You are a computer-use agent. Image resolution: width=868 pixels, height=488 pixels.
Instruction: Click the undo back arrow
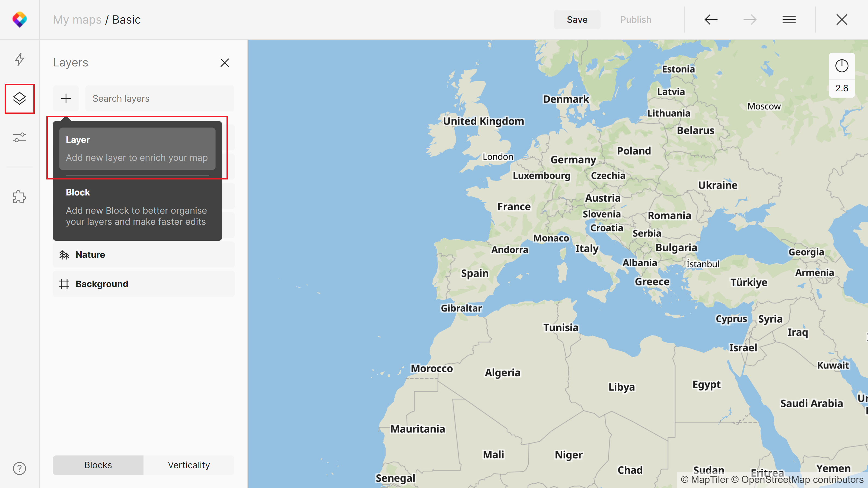711,20
